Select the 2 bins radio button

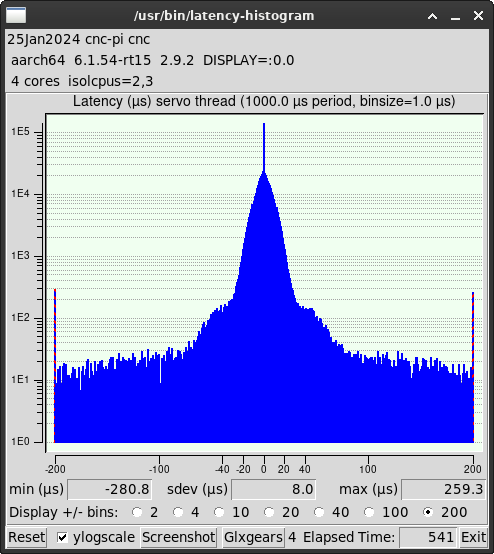coord(137,512)
